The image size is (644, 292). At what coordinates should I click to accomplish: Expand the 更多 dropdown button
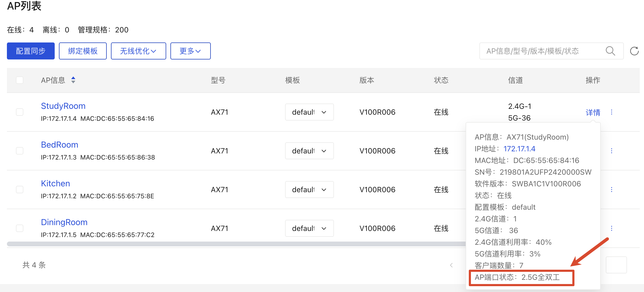pyautogui.click(x=190, y=51)
